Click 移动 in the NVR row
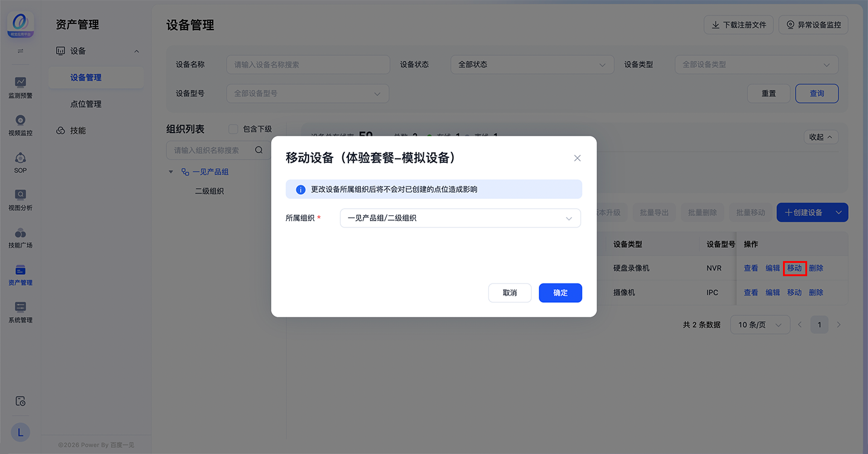This screenshot has width=868, height=454. click(x=794, y=268)
